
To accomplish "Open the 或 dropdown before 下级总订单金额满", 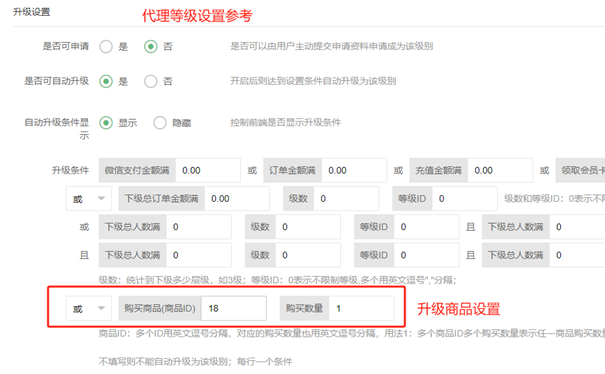I will (89, 199).
